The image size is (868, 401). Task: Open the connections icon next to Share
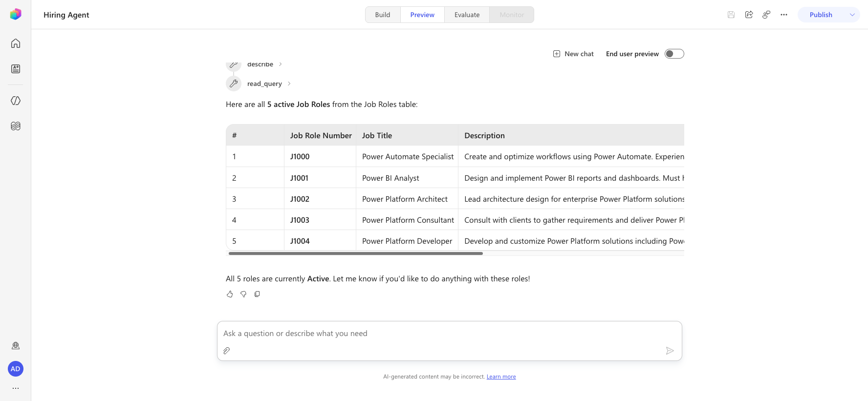coord(766,15)
